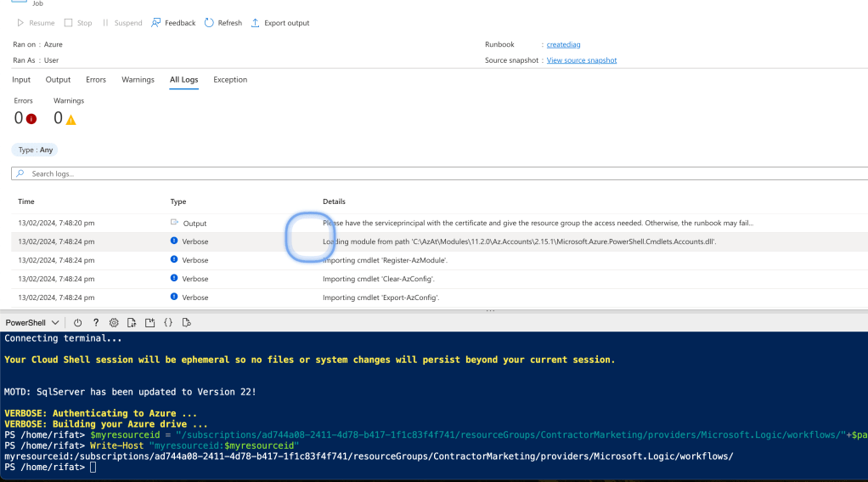Open Importing cmdlet 'Register-AzModule' log

[x=386, y=260]
